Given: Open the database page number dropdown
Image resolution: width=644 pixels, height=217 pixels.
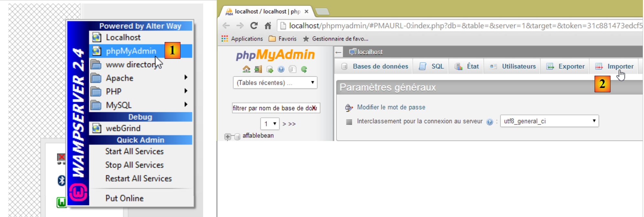Looking at the screenshot, I should 269,124.
